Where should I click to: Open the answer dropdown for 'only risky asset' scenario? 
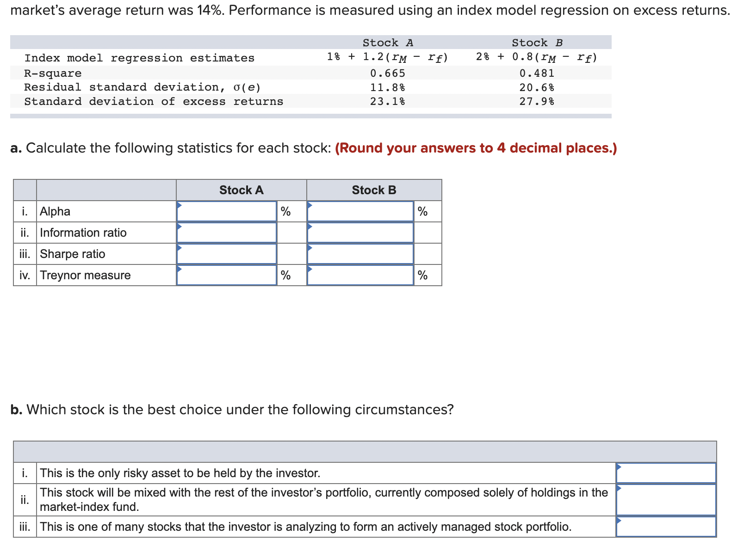[666, 472]
